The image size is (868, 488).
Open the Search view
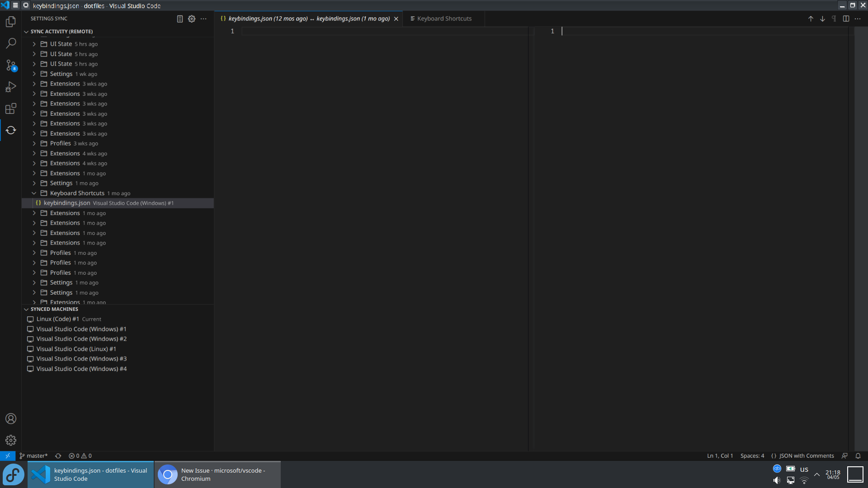point(11,43)
